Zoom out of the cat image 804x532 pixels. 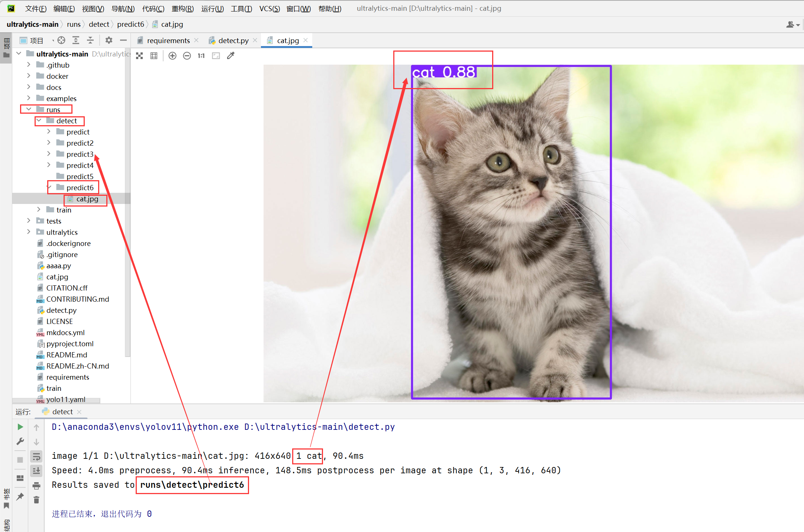(187, 56)
